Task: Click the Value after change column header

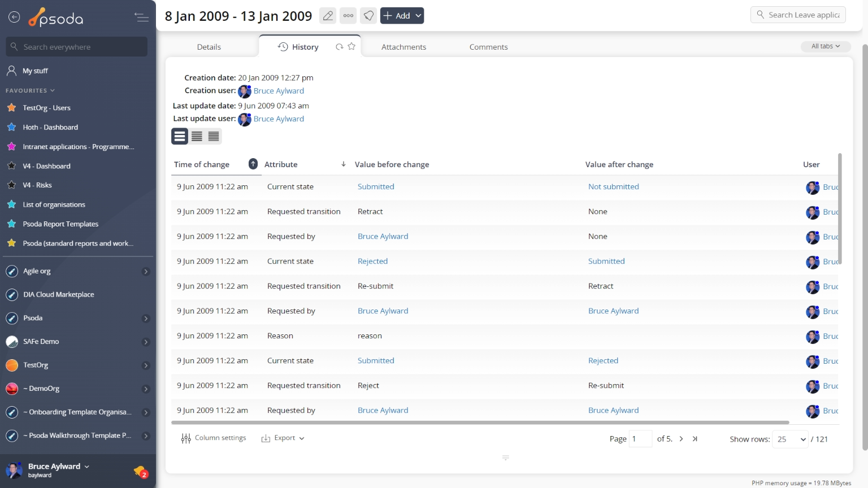Action: point(619,164)
